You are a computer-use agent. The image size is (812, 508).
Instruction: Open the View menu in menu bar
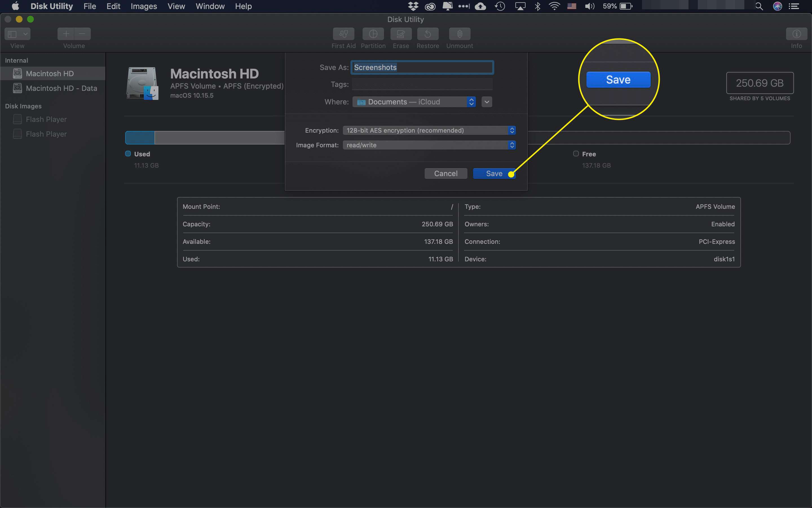[176, 6]
